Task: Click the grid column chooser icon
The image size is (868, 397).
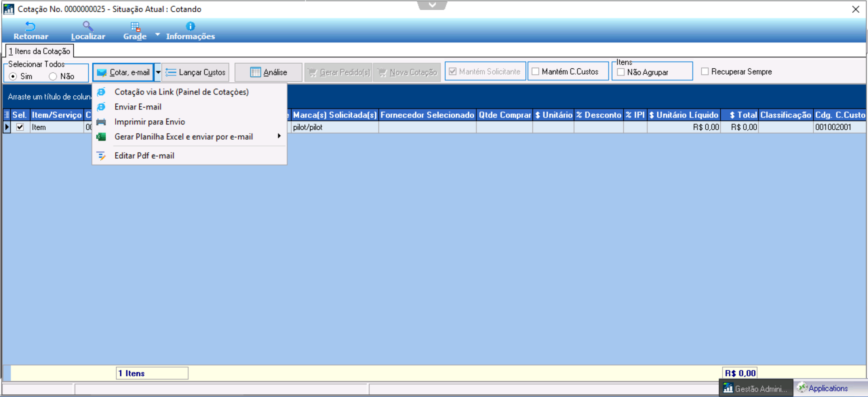Action: click(x=7, y=115)
